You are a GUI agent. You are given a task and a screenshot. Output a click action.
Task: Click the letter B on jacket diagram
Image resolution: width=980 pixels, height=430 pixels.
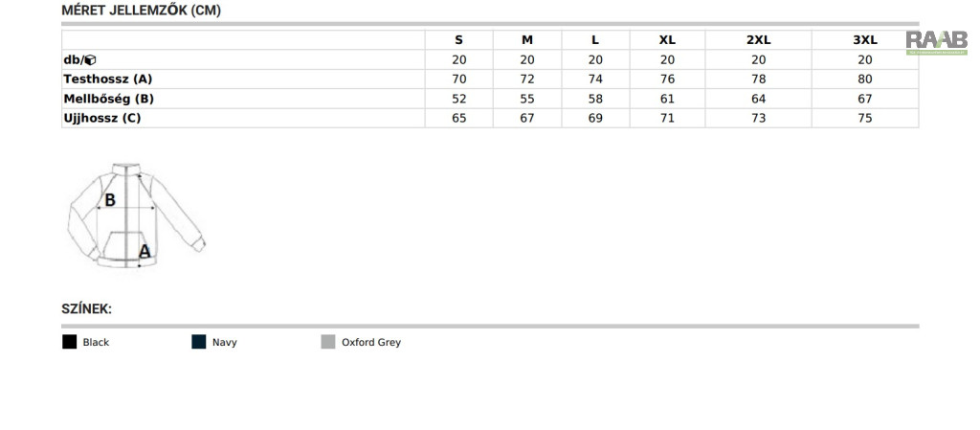click(110, 200)
